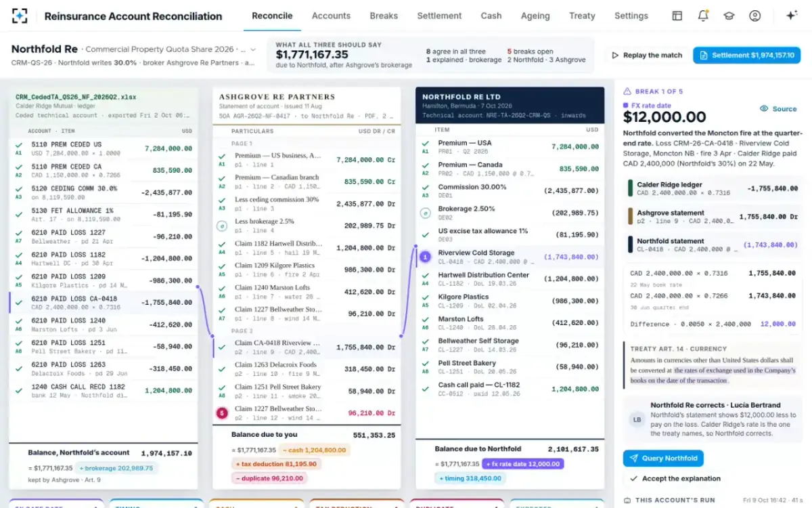812x508 pixels.
Task: Click the briefcase icon by This account's run
Action: 627,500
